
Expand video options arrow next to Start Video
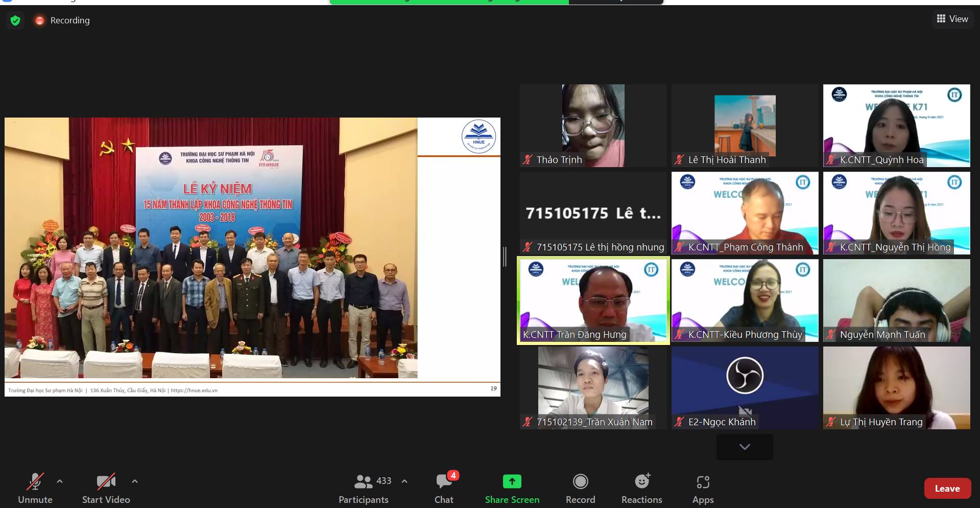point(135,481)
